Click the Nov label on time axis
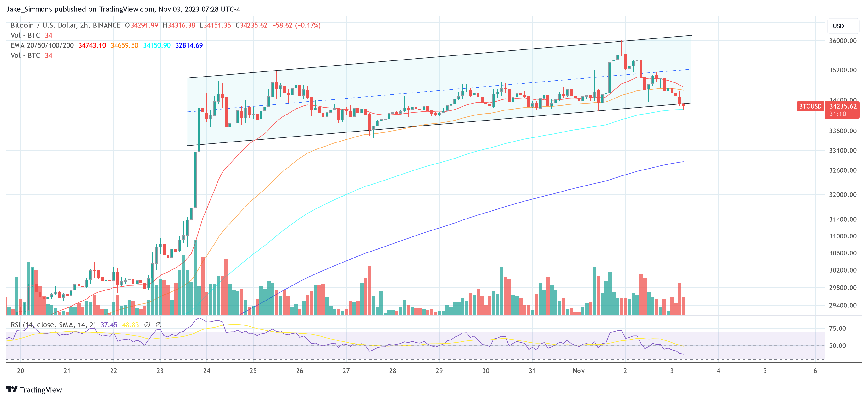The height and width of the screenshot is (400, 868). (x=579, y=371)
